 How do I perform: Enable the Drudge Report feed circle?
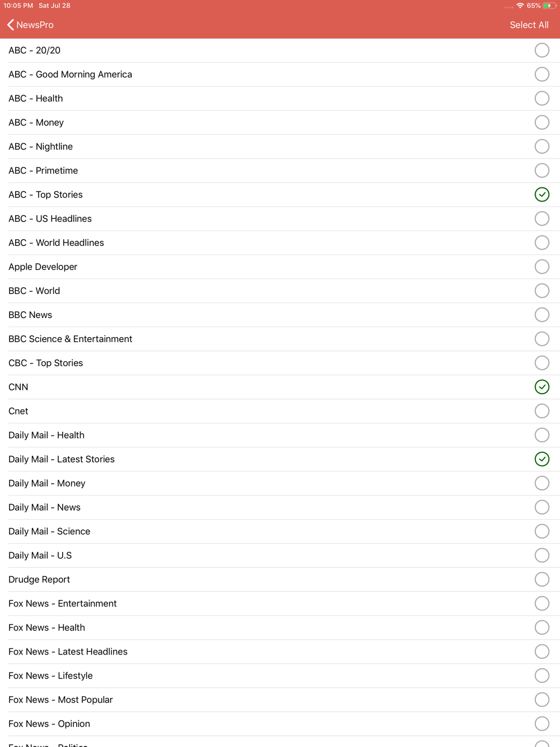point(542,580)
